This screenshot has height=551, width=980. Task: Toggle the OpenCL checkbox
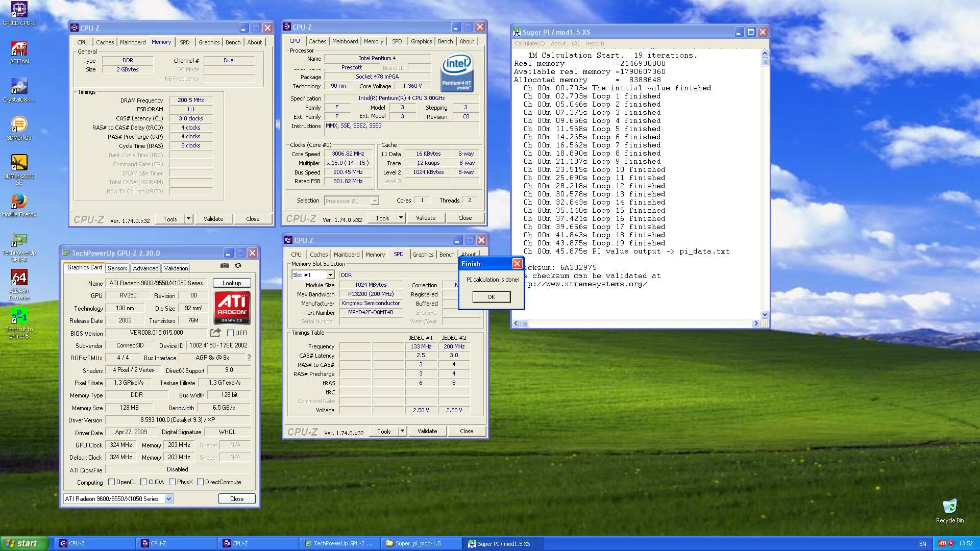[x=111, y=482]
